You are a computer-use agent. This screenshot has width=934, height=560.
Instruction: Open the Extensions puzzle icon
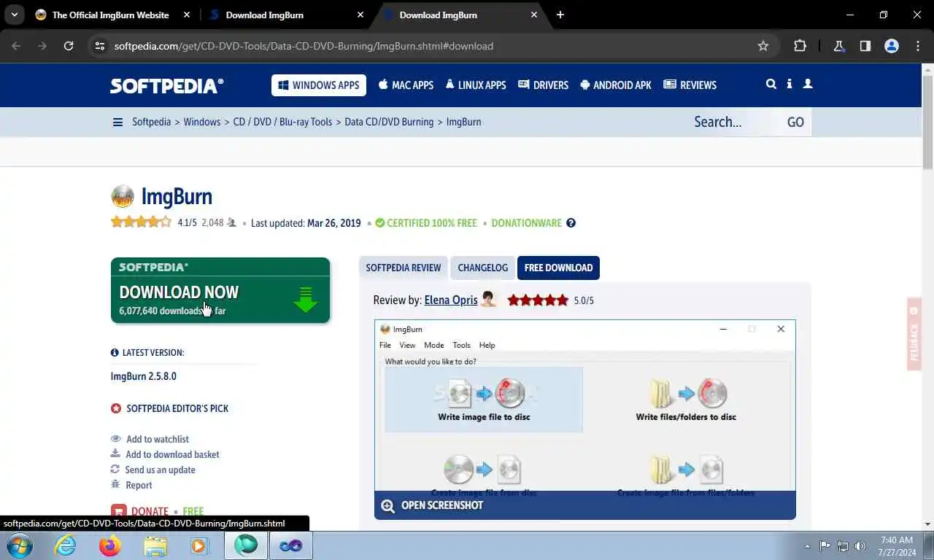800,46
